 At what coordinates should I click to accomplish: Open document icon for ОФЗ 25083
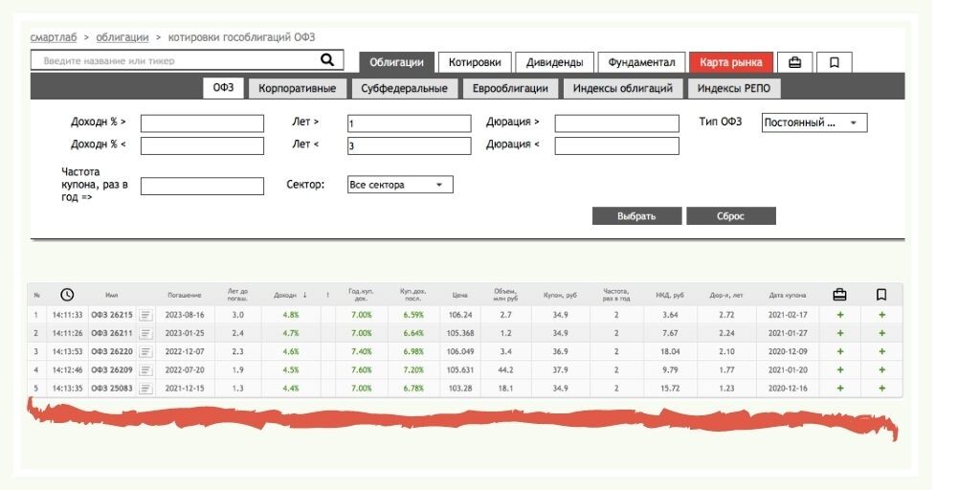tap(145, 389)
